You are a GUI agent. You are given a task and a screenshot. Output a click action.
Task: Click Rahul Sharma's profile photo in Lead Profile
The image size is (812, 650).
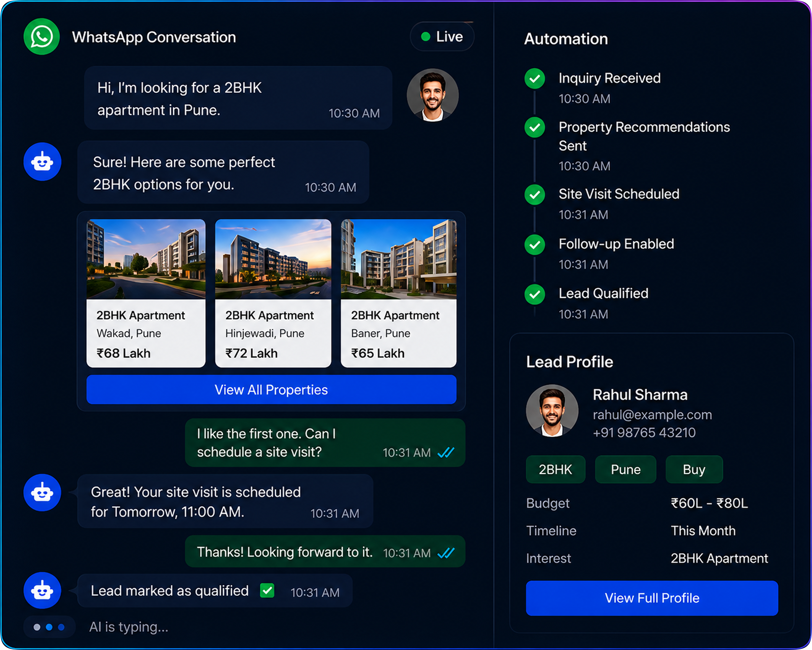tap(552, 411)
